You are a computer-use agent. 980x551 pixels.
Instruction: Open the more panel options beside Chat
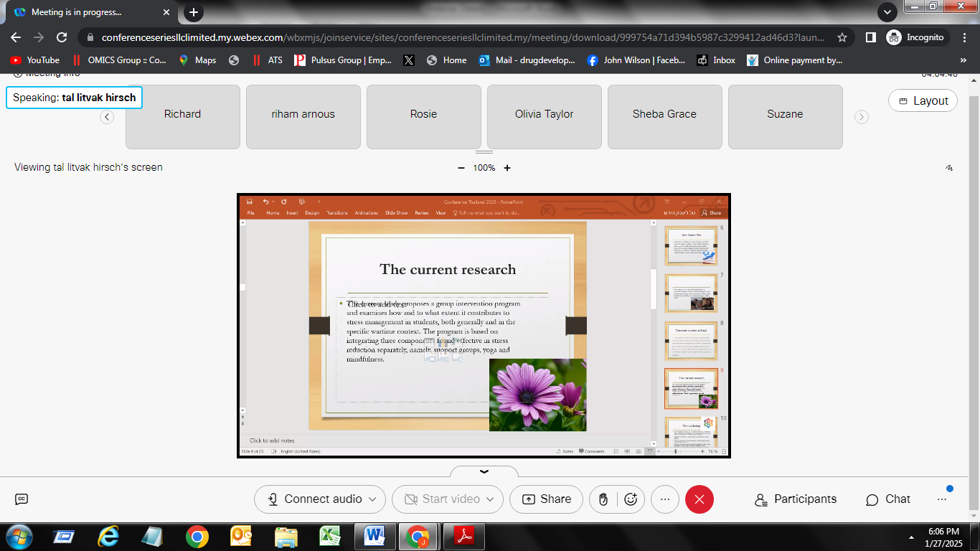click(942, 499)
